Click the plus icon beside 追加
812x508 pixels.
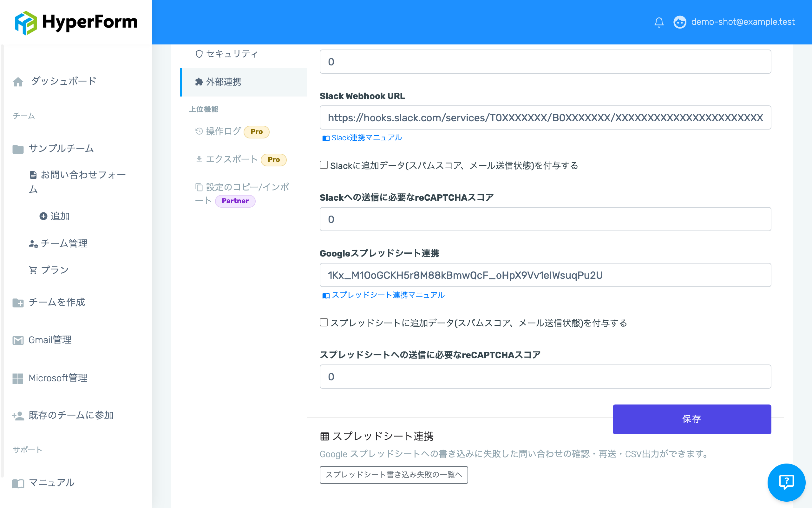pyautogui.click(x=43, y=216)
